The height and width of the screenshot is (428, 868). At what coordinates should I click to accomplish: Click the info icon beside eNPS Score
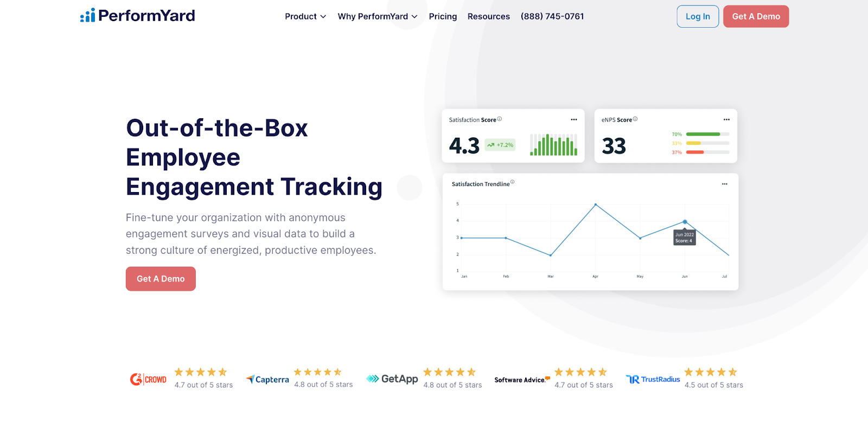click(x=635, y=119)
